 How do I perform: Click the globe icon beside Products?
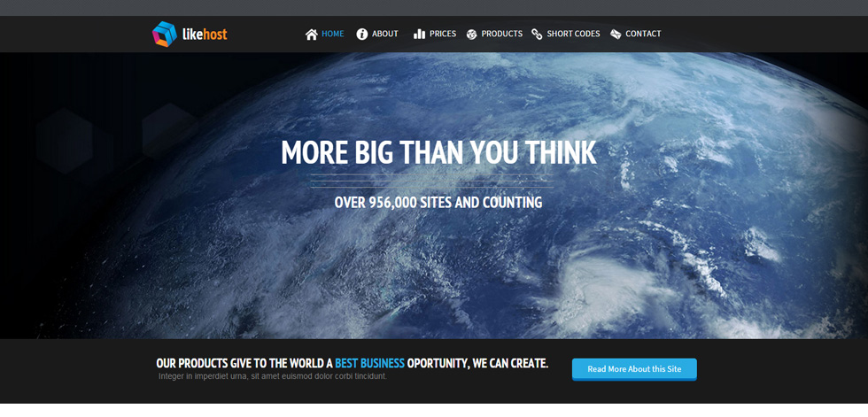click(x=471, y=35)
